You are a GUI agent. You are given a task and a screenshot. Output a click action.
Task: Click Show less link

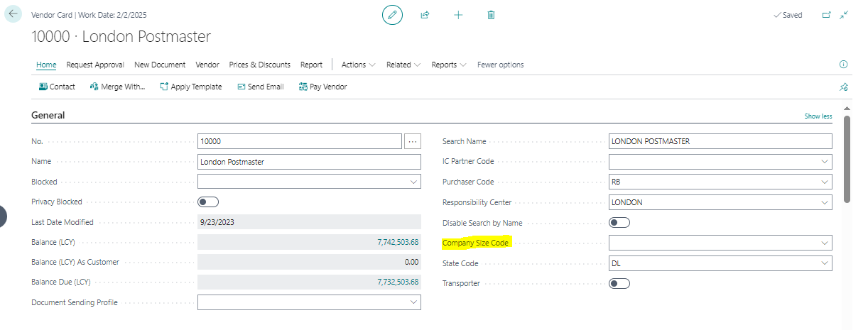(818, 116)
